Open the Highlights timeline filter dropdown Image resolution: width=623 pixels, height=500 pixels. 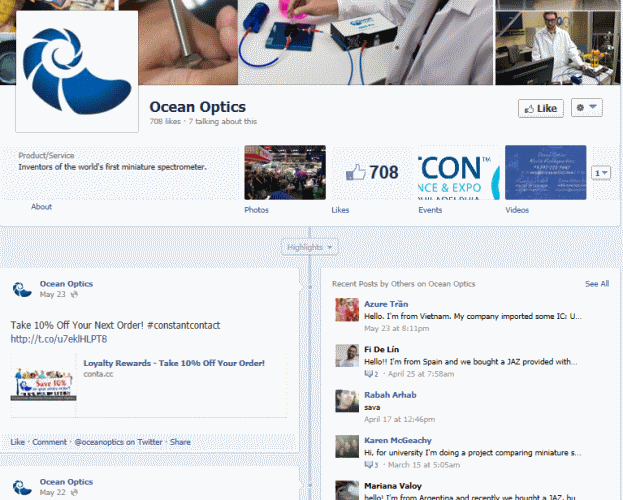[310, 247]
